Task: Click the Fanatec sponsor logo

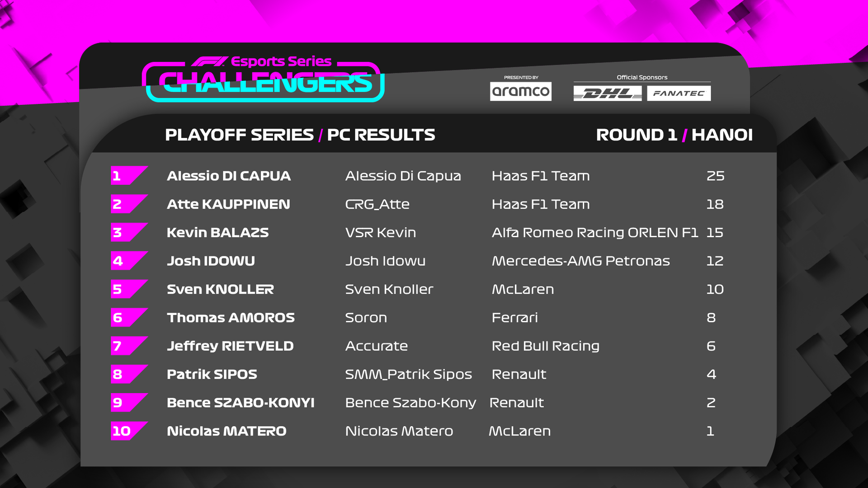Action: click(x=679, y=94)
